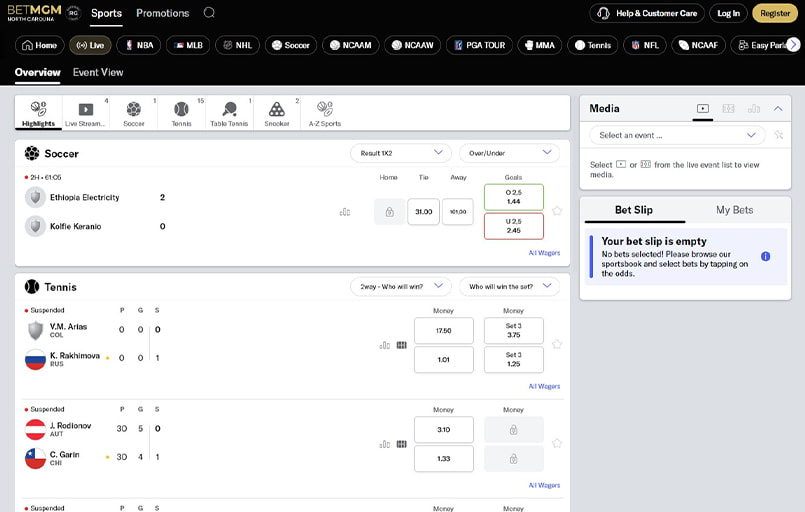This screenshot has height=512, width=805.
Task: Switch to the My Bets tab
Action: [735, 210]
